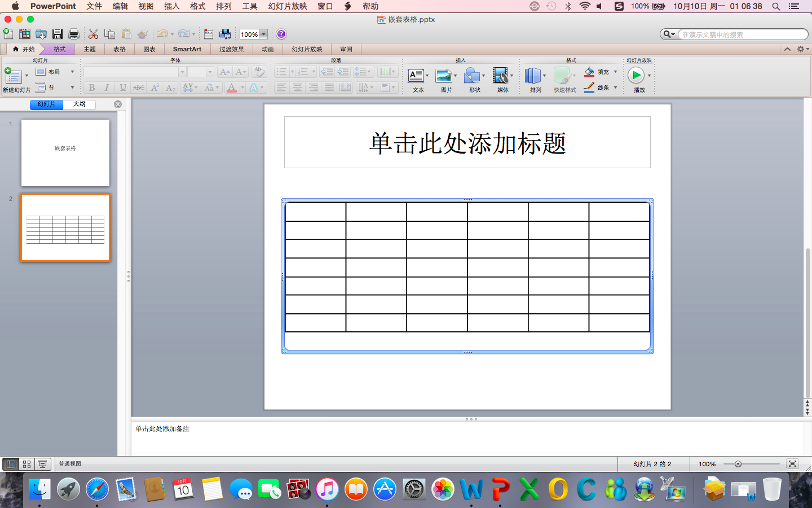Open the 帮助 menu in menu bar

click(x=370, y=6)
